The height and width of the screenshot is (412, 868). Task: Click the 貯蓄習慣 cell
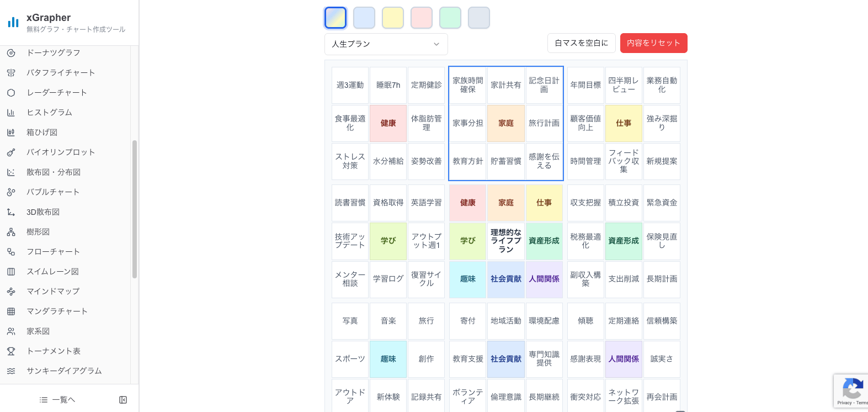point(506,161)
